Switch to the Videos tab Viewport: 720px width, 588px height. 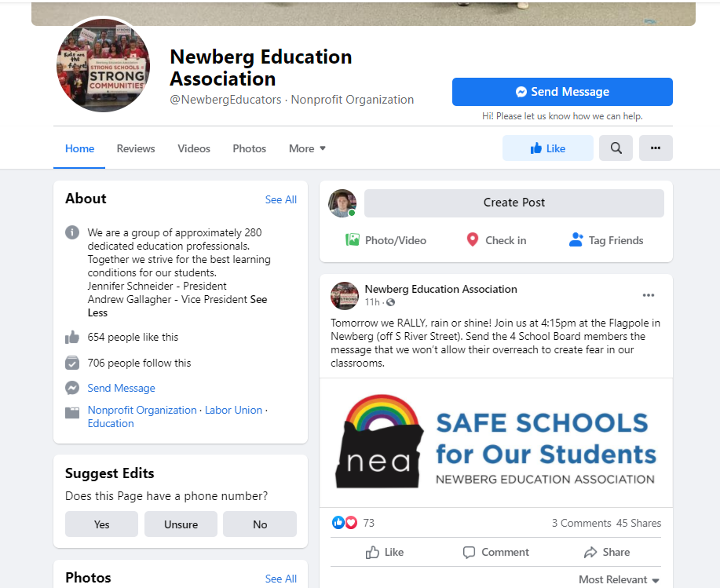(194, 148)
